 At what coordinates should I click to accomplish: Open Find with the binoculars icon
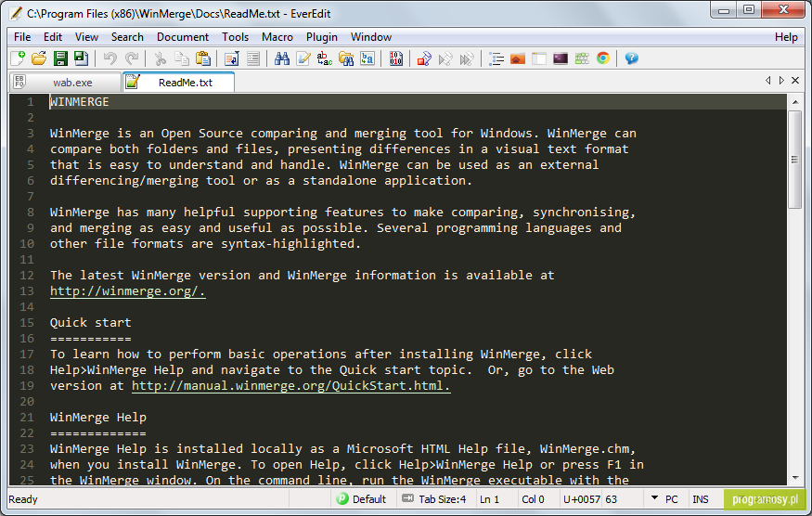(282, 58)
